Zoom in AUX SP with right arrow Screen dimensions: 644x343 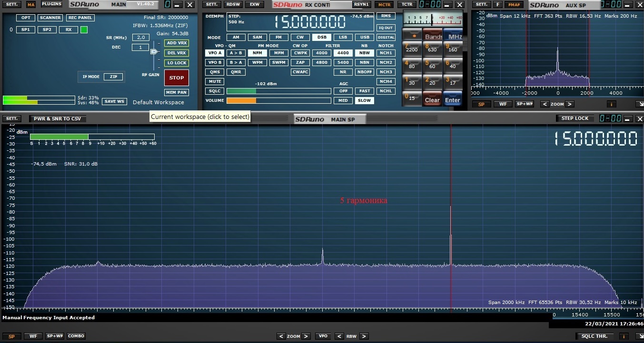tap(570, 104)
